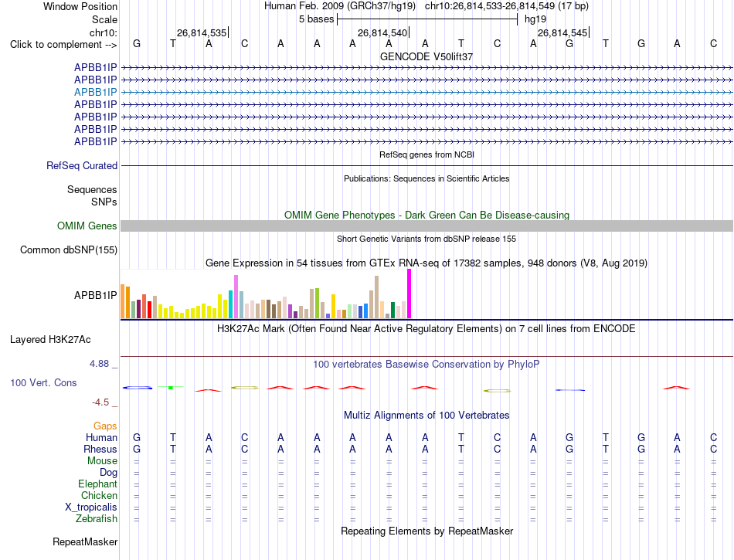Click the Window Position label
734x560 pixels.
click(80, 6)
